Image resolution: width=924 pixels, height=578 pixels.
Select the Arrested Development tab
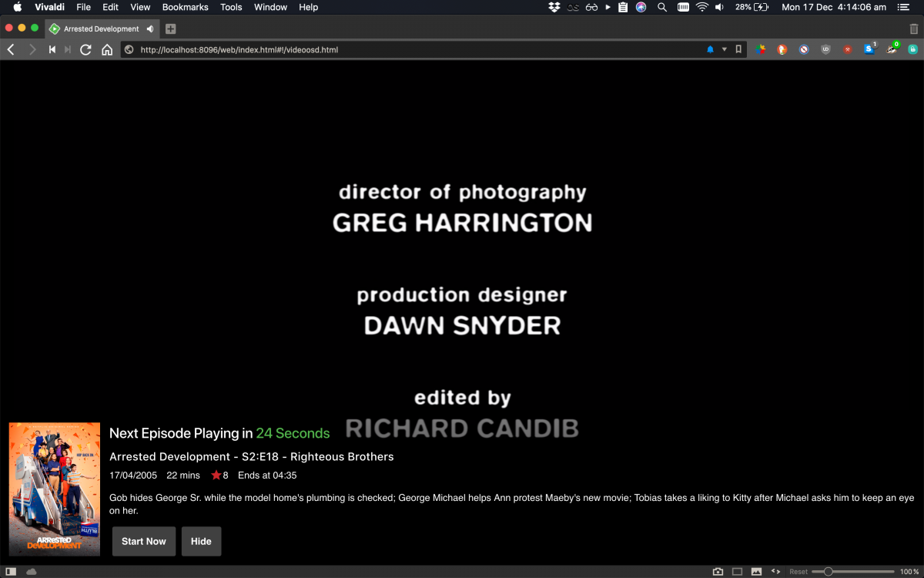[101, 29]
